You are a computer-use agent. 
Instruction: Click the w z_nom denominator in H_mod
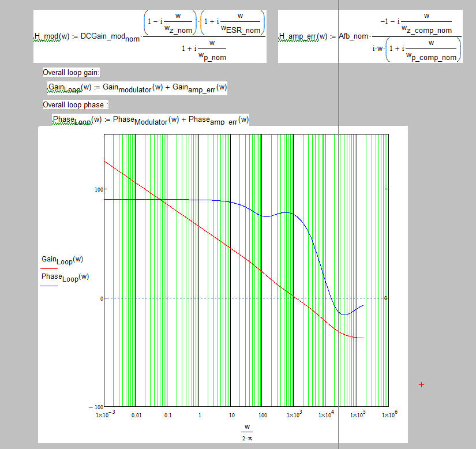(178, 29)
